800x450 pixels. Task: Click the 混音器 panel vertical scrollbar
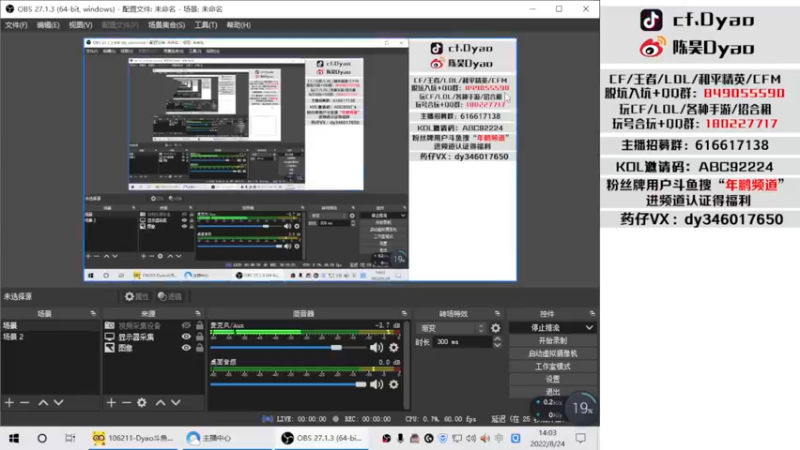pos(406,364)
